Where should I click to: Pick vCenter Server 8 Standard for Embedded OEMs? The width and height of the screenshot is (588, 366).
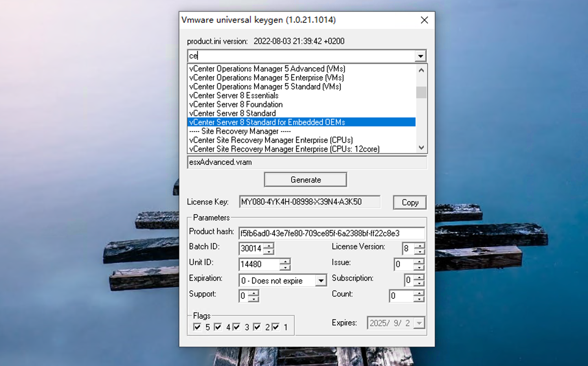[x=302, y=122]
